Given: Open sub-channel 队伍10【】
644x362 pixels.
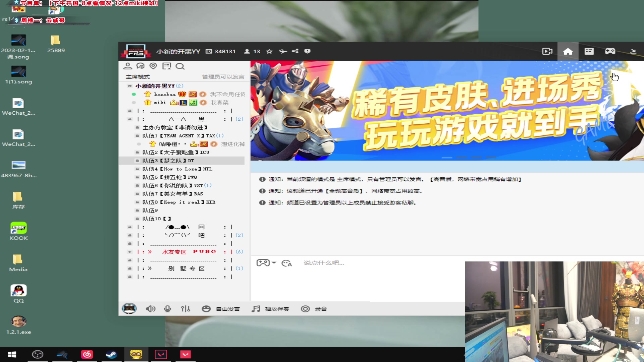Looking at the screenshot, I should (156, 219).
